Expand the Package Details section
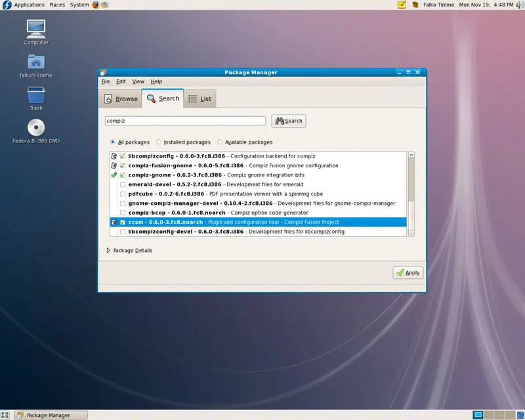 [109, 250]
